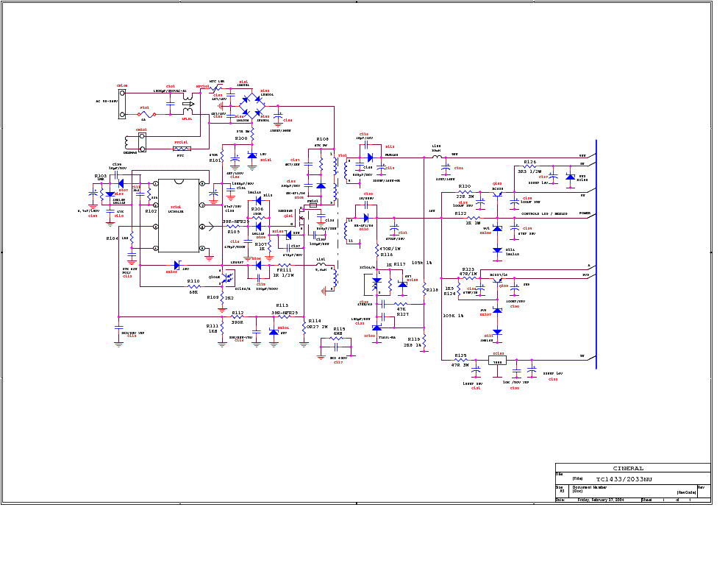Click the TC1433/2033NU title text
The image size is (728, 563).
coord(624,479)
